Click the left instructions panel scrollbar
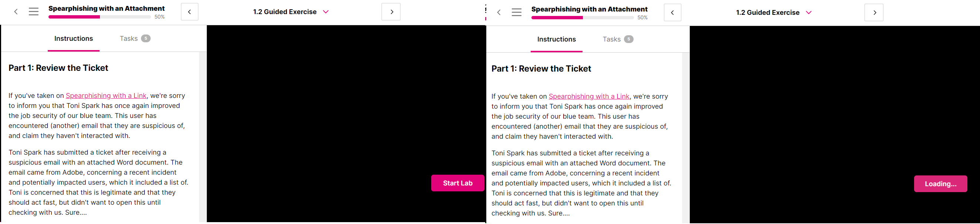Viewport: 980px width, 224px height. [x=203, y=137]
